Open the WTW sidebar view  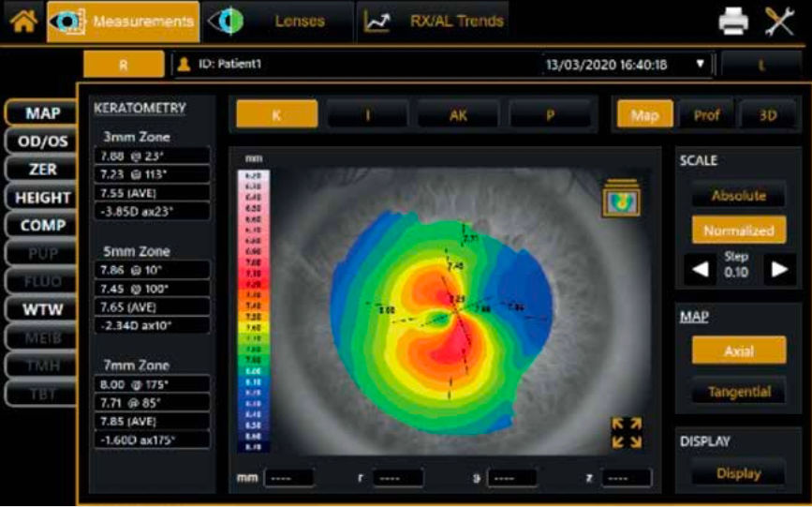tap(41, 309)
